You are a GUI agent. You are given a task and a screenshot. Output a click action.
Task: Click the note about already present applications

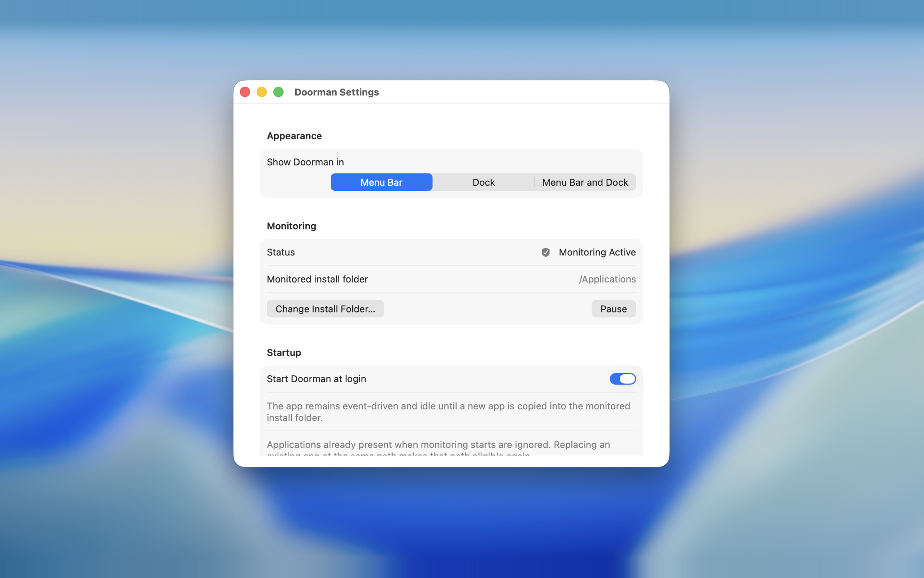pyautogui.click(x=438, y=448)
